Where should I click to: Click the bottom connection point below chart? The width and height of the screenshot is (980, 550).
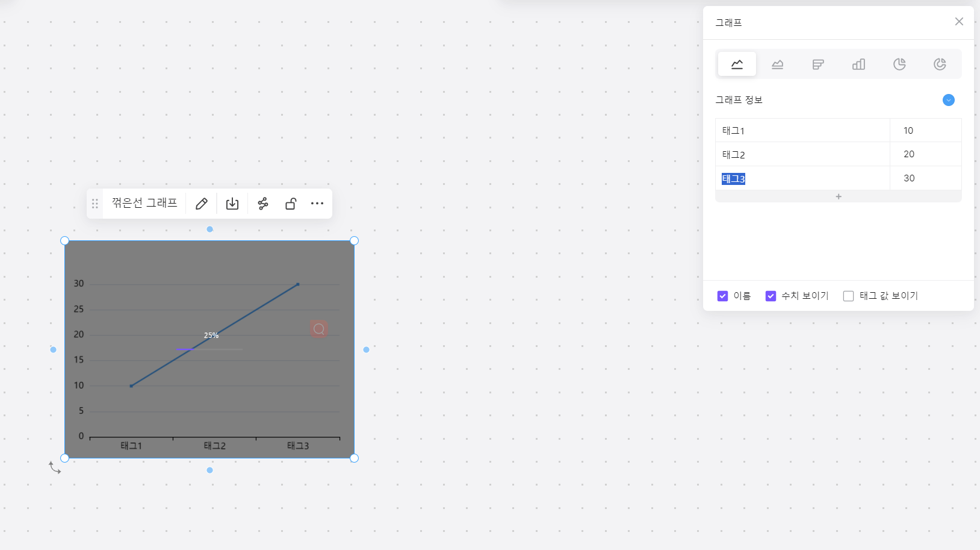(209, 470)
